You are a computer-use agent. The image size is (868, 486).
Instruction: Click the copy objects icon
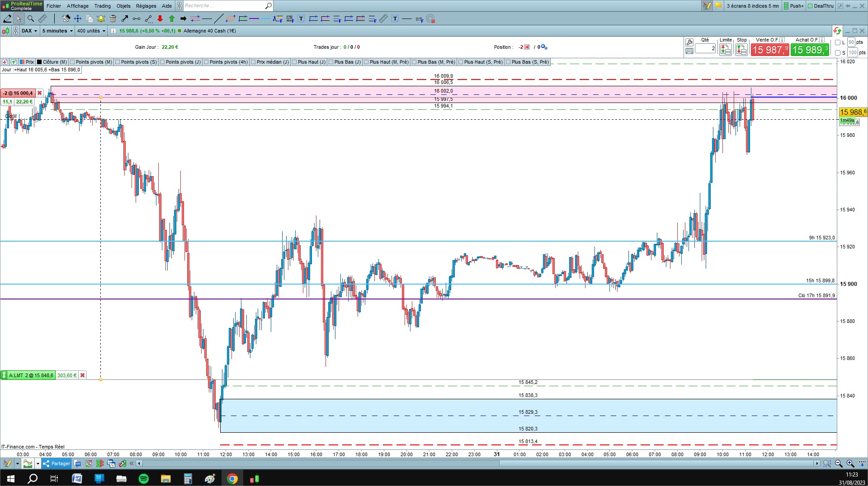[90, 19]
